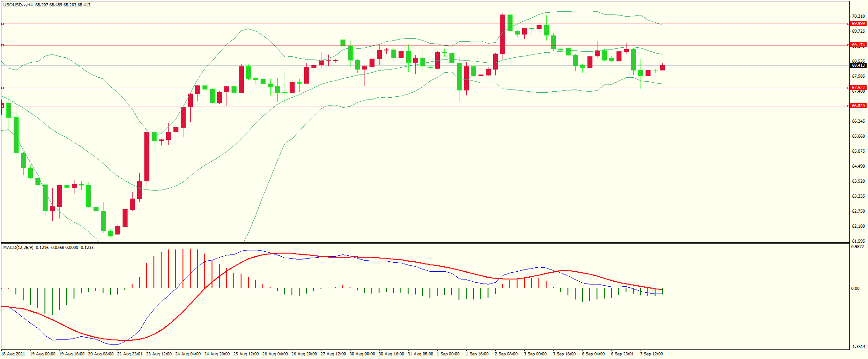
Task: Select the most recent red candlestick
Action: [662, 68]
